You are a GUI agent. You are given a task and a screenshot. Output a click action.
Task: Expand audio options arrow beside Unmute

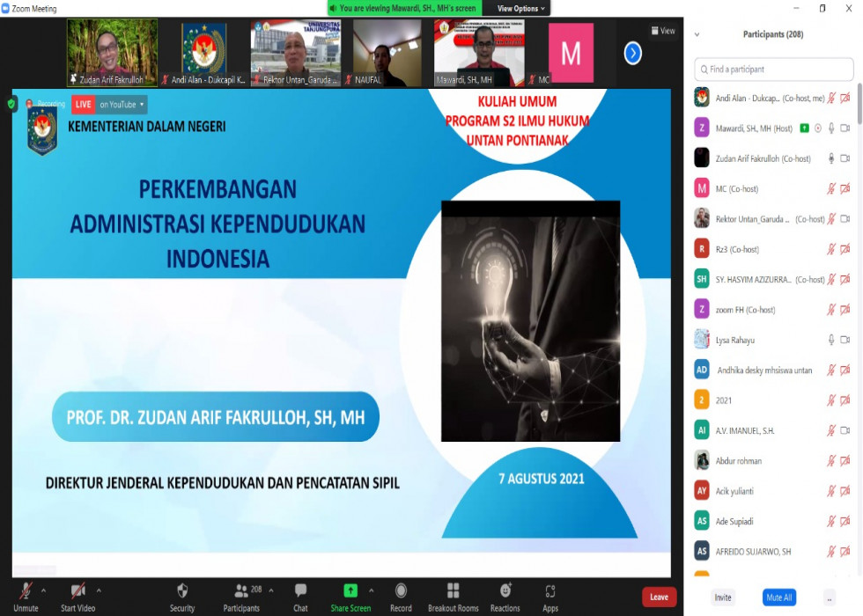click(x=44, y=590)
